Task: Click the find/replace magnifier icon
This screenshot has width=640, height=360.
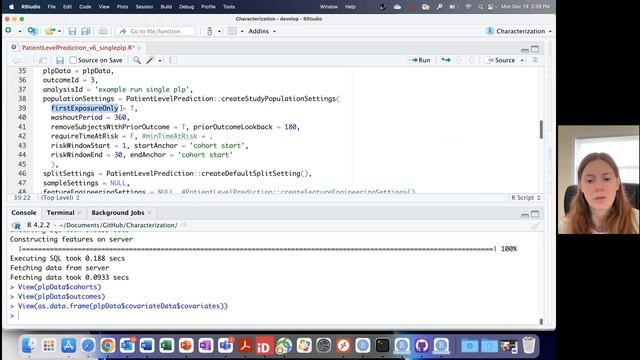Action: point(137,60)
